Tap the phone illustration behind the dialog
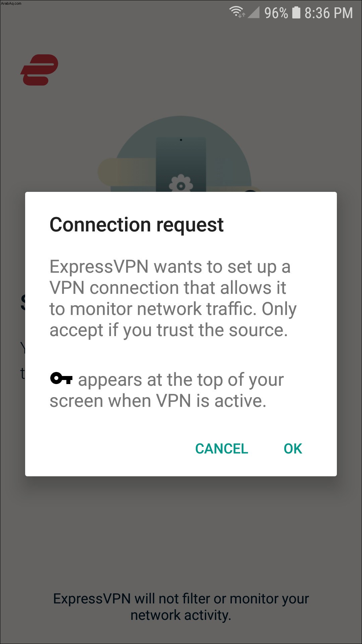362x644 pixels. point(181,164)
